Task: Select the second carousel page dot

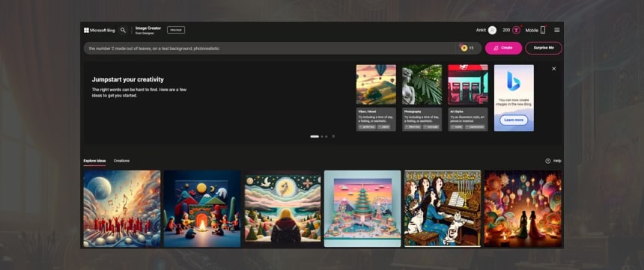Action: [x=322, y=136]
